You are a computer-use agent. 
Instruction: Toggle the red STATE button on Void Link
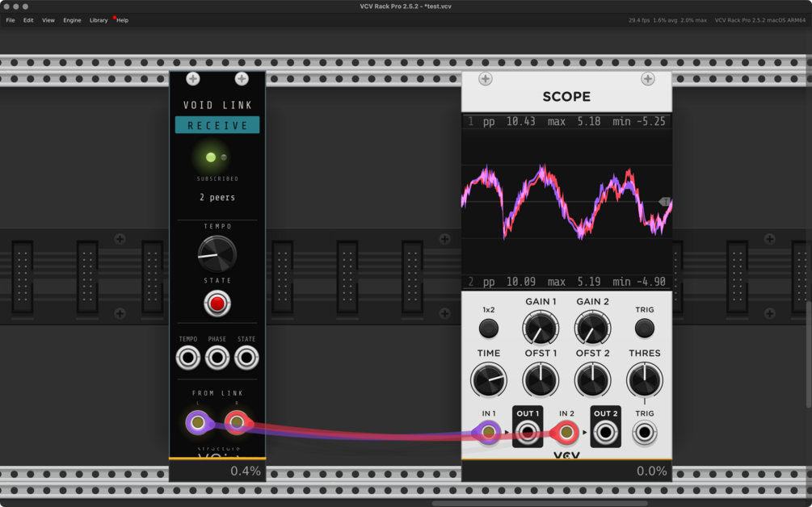(217, 304)
